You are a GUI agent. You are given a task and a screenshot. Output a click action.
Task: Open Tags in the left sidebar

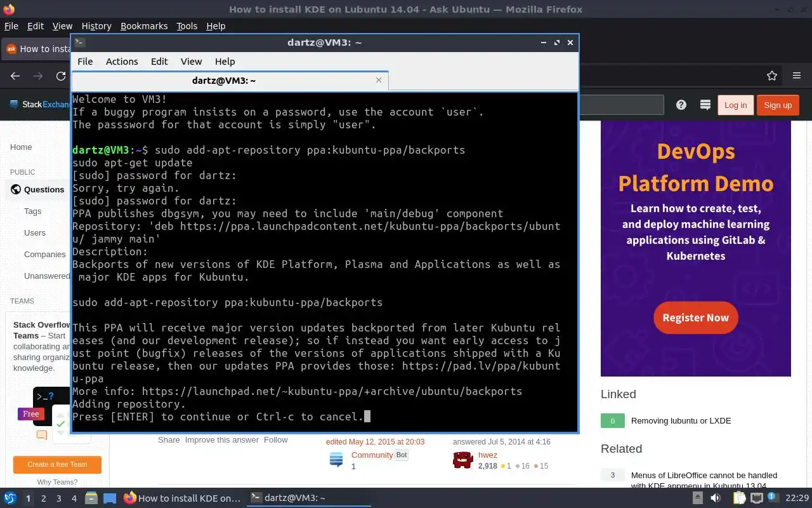[x=32, y=211]
